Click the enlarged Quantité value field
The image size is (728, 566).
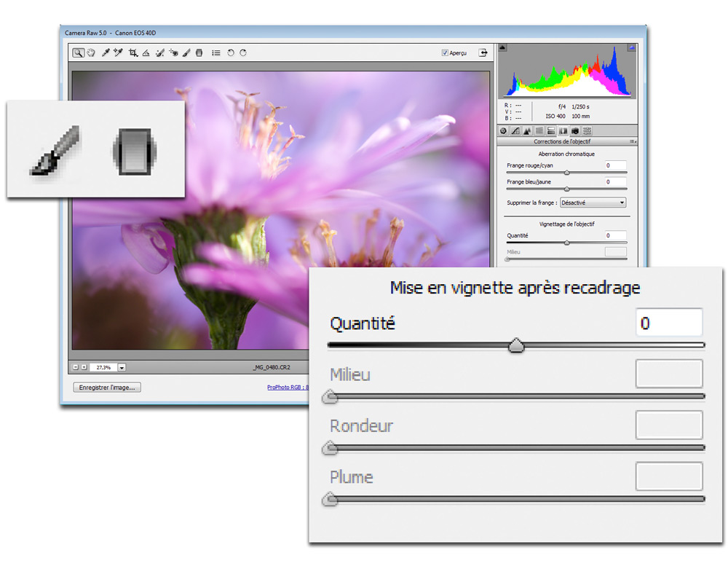pos(669,322)
